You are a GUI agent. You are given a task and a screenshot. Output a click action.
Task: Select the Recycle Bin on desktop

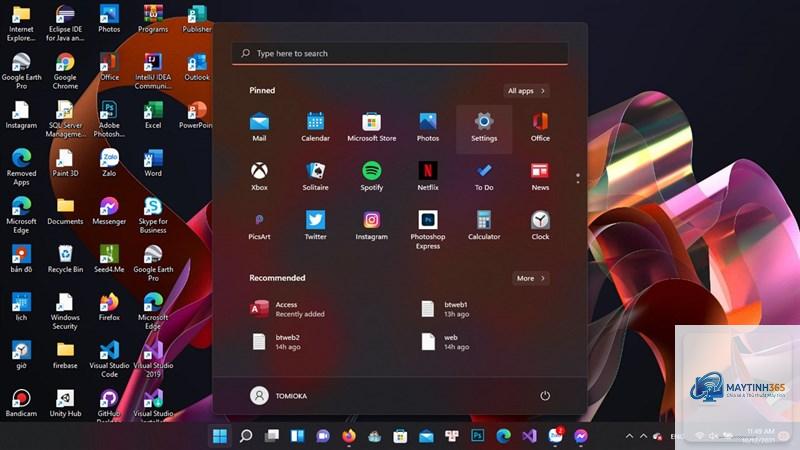point(65,259)
